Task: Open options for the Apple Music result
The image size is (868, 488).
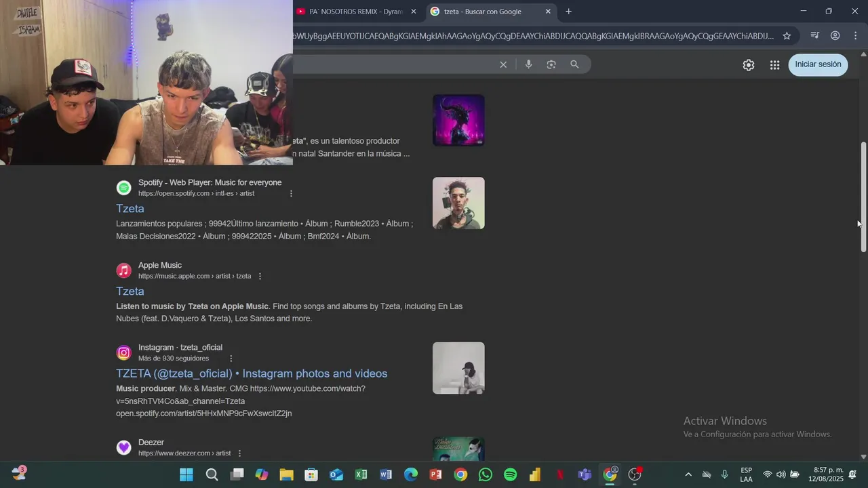Action: (260, 277)
